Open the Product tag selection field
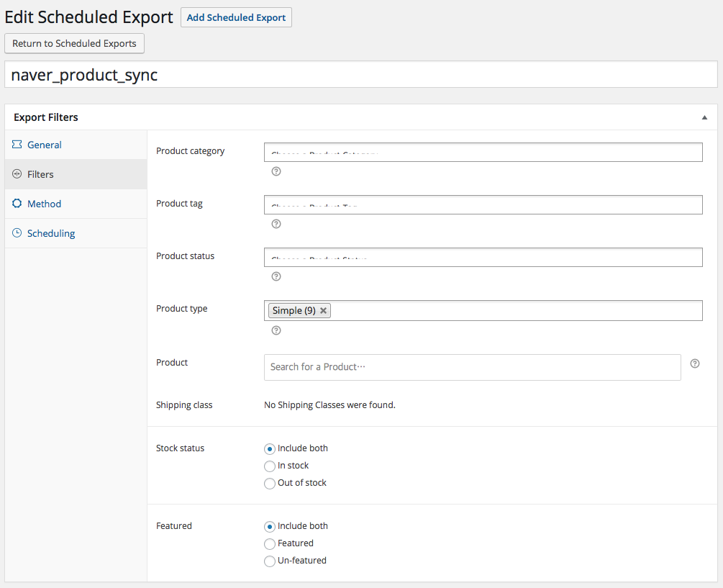Screen dimensions: 723x588 click(x=483, y=204)
